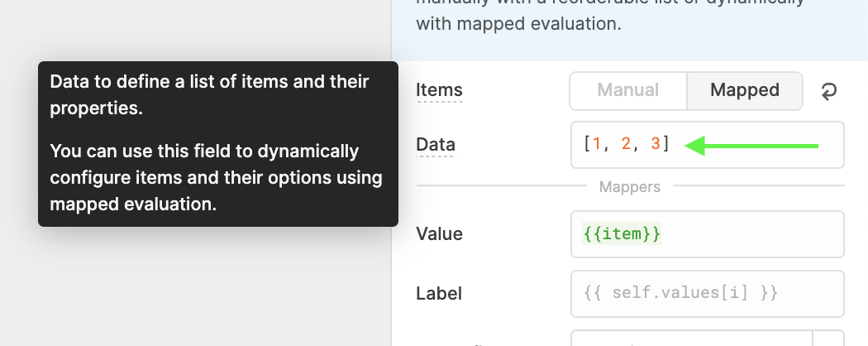Click the green arrow inside the Data field
868x346 pixels.
click(751, 146)
